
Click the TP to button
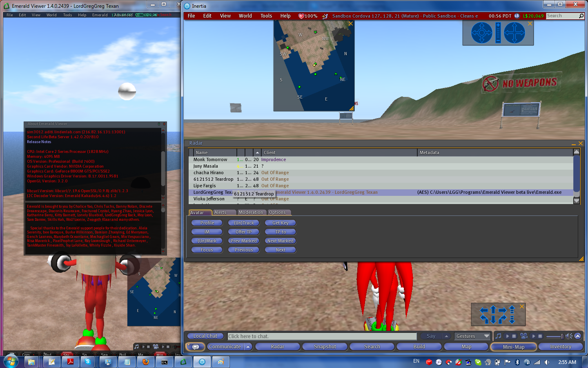click(281, 232)
